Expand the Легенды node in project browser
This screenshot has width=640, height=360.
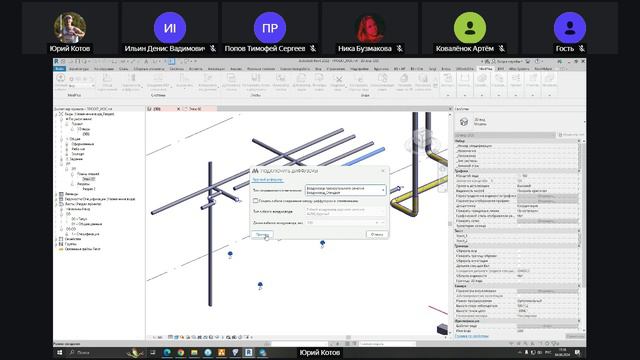click(56, 194)
